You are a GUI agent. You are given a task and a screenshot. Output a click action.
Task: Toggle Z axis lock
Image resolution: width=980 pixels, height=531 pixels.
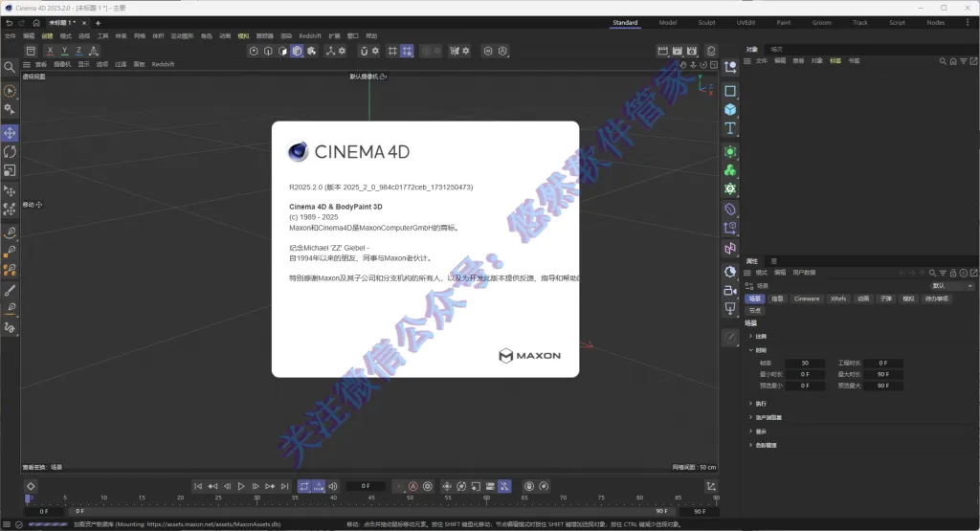click(78, 51)
